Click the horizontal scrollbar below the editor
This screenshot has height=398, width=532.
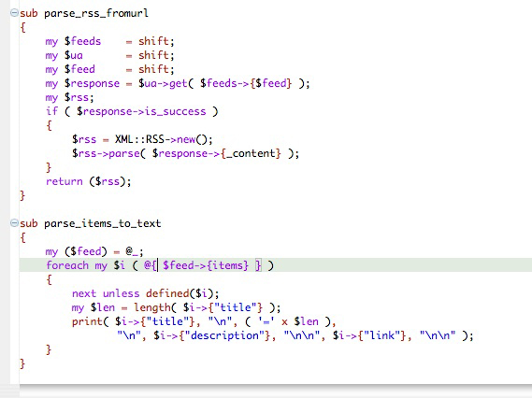coord(276,391)
